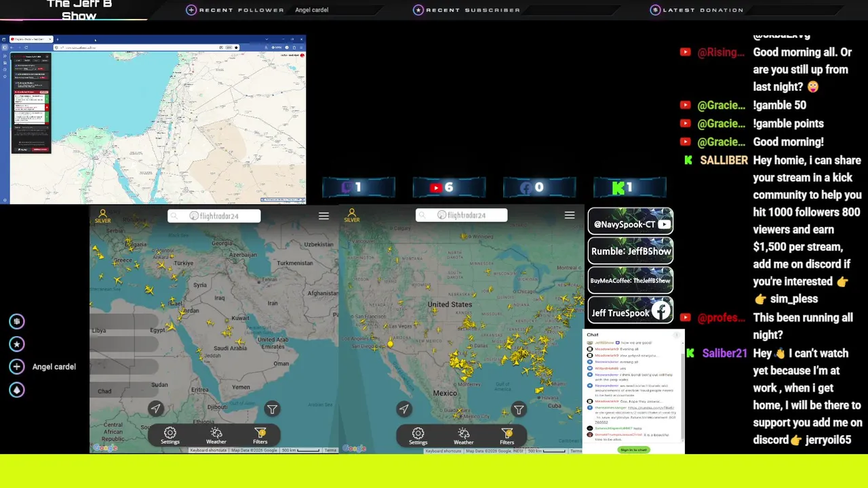The height and width of the screenshot is (488, 868).
Task: Click the star icon in left overlay
Action: pyautogui.click(x=17, y=344)
